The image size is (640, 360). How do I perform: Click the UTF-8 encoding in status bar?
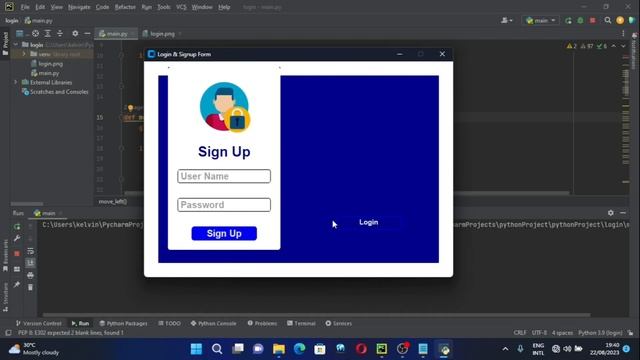[x=539, y=333]
